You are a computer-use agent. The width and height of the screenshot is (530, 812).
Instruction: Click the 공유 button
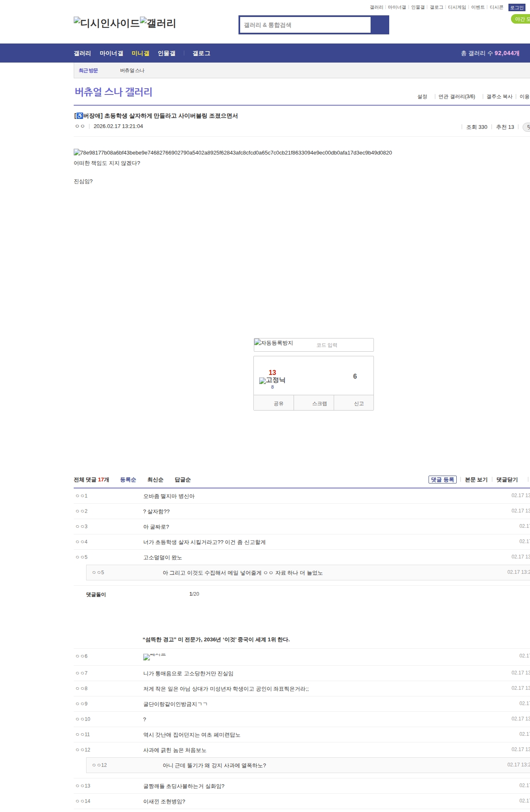coord(274,403)
